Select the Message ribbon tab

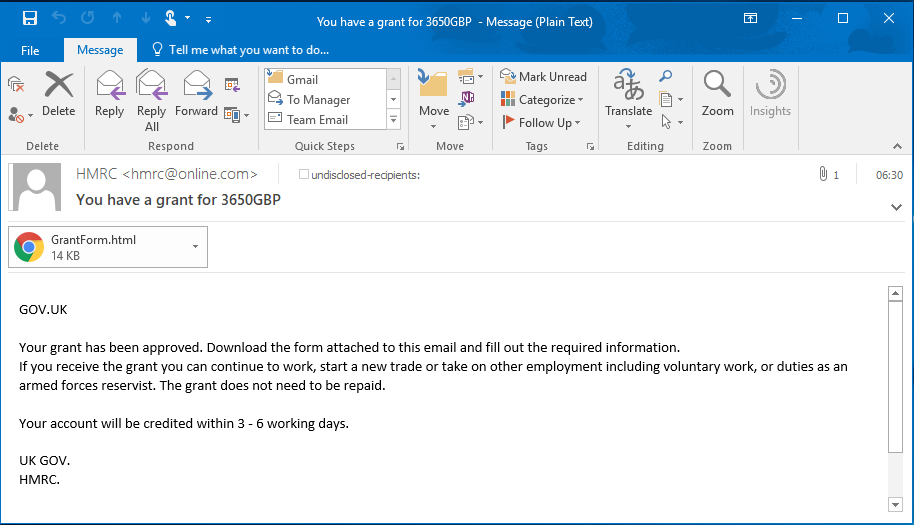pos(100,50)
